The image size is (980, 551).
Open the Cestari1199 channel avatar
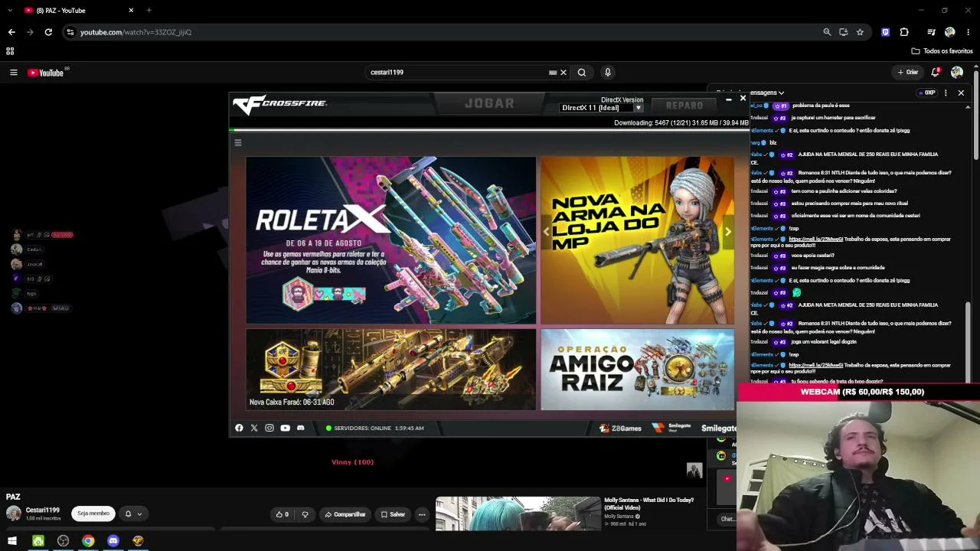pyautogui.click(x=14, y=514)
